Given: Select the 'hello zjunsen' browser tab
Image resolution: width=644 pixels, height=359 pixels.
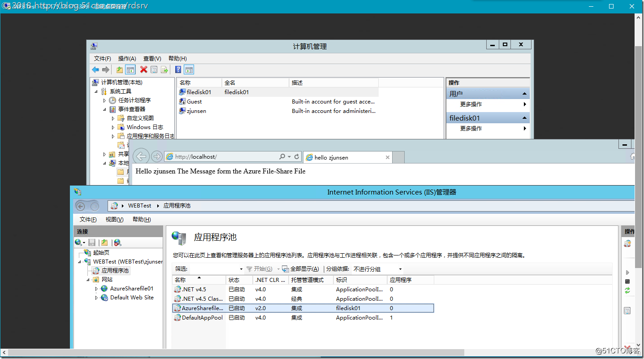Looking at the screenshot, I should 347,157.
